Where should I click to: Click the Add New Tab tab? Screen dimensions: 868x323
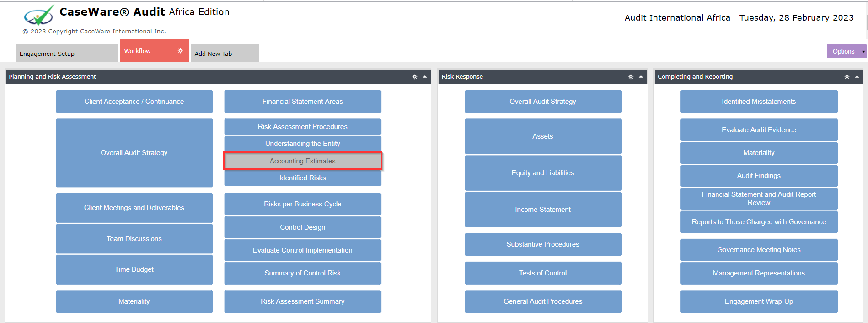click(225, 53)
